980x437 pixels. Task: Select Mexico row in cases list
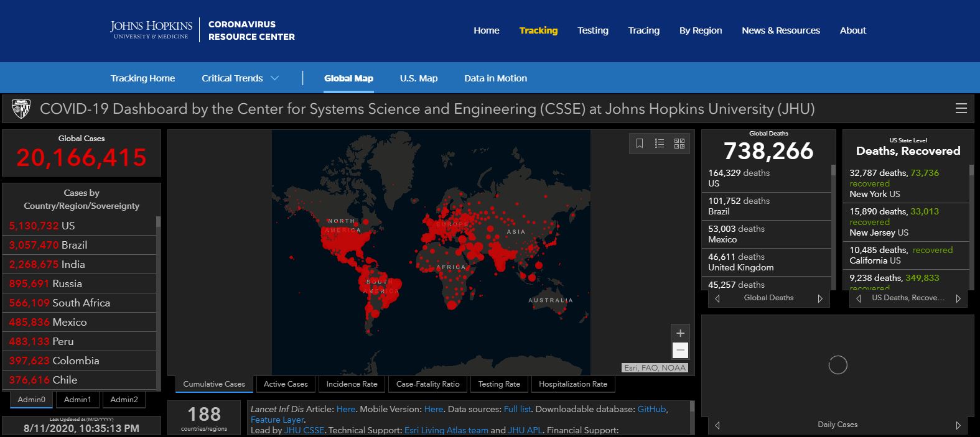(x=80, y=322)
